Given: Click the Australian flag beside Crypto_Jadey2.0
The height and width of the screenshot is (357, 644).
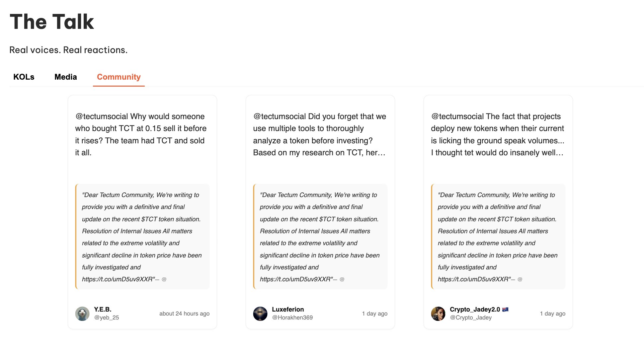Looking at the screenshot, I should 505,310.
